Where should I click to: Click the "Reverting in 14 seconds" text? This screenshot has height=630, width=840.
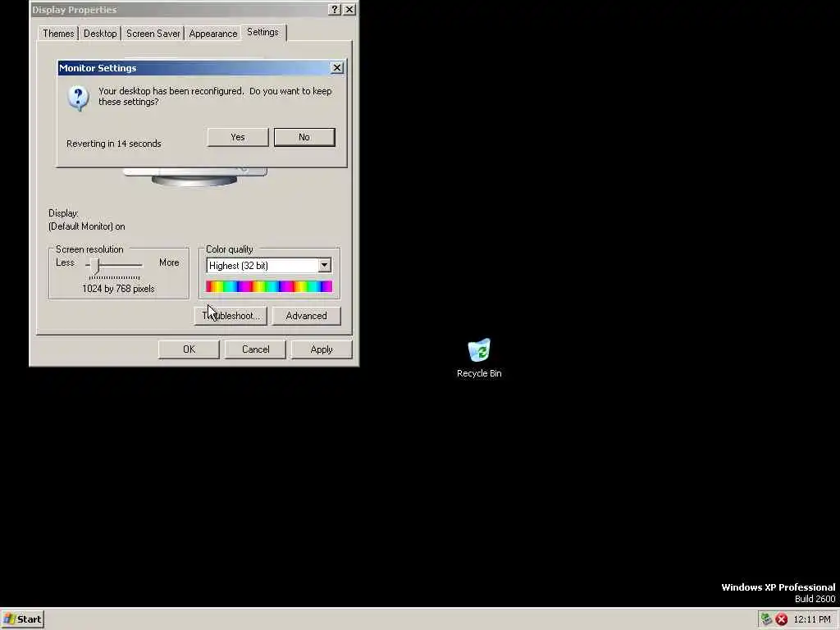(x=113, y=144)
